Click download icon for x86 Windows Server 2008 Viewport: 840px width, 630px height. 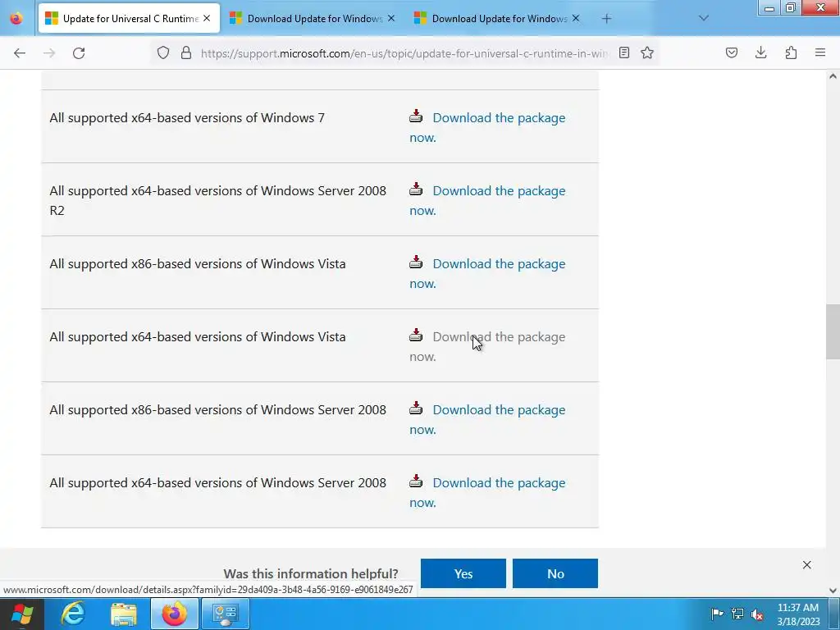416,409
